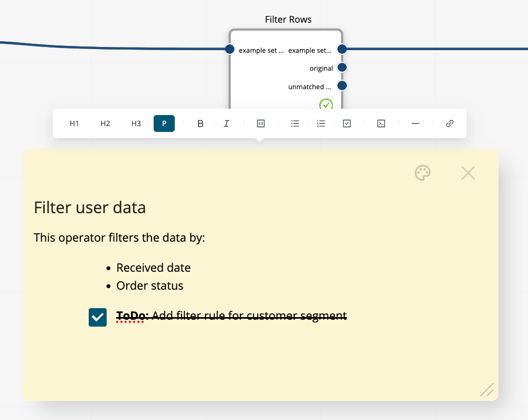The image size is (528, 420).
Task: Insert a numbered list
Action: (321, 123)
